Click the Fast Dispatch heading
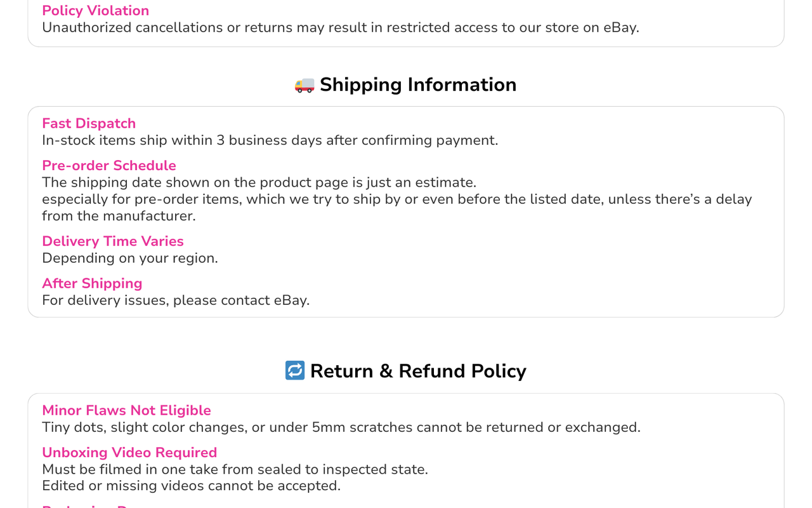812x508 pixels. pos(89,123)
